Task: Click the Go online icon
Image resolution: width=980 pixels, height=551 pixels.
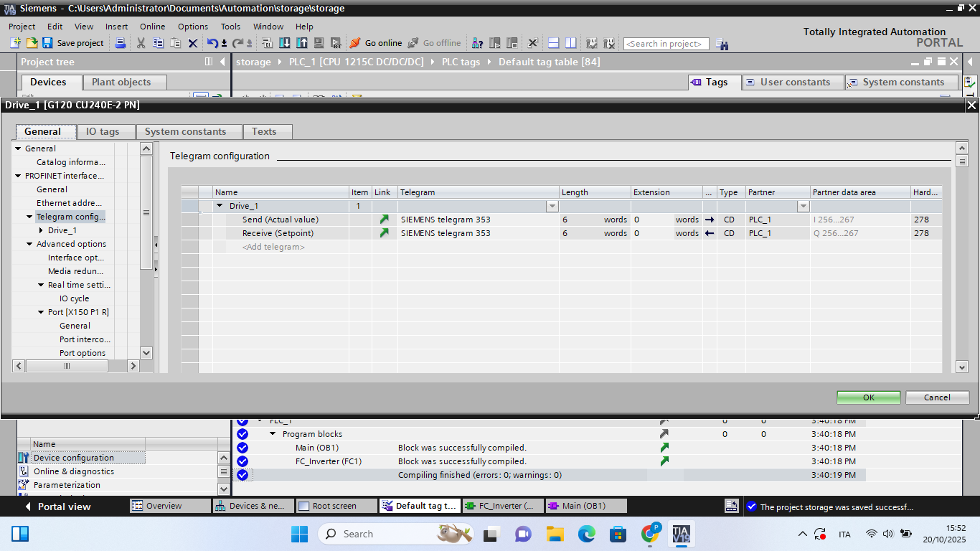Action: click(355, 43)
